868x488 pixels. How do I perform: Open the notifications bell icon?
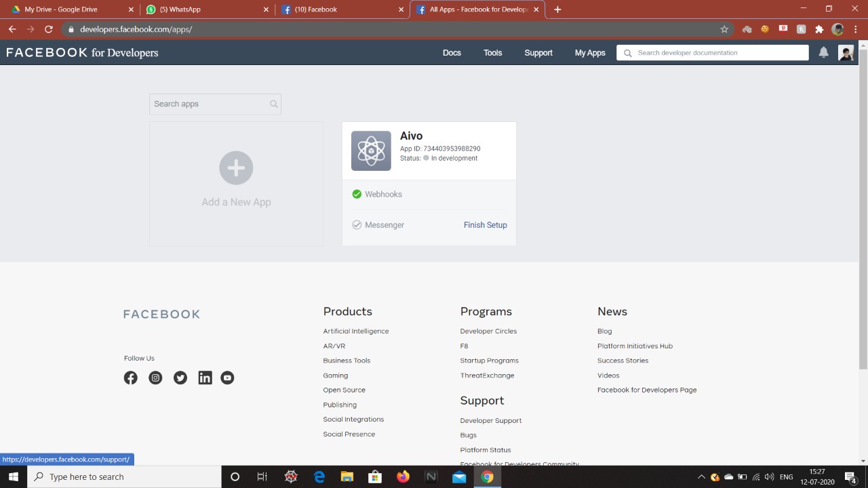[x=823, y=53]
